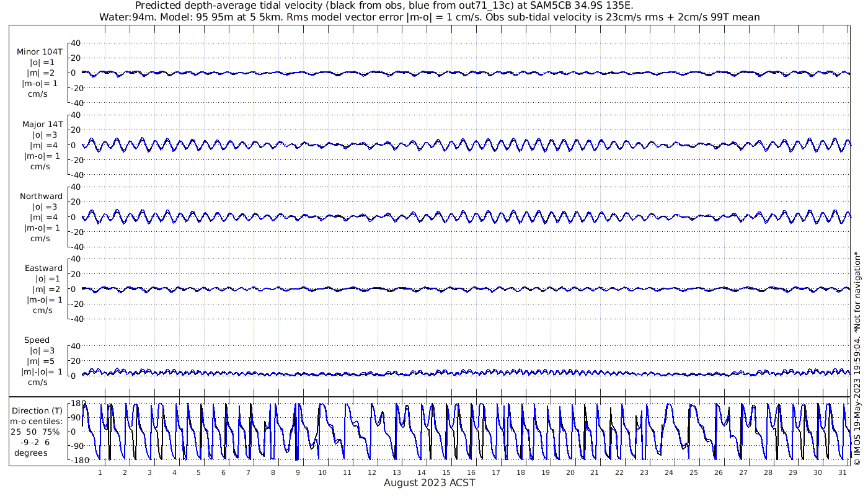The width and height of the screenshot is (868, 496).
Task: Click day 1 on the date axis
Action: coord(100,472)
